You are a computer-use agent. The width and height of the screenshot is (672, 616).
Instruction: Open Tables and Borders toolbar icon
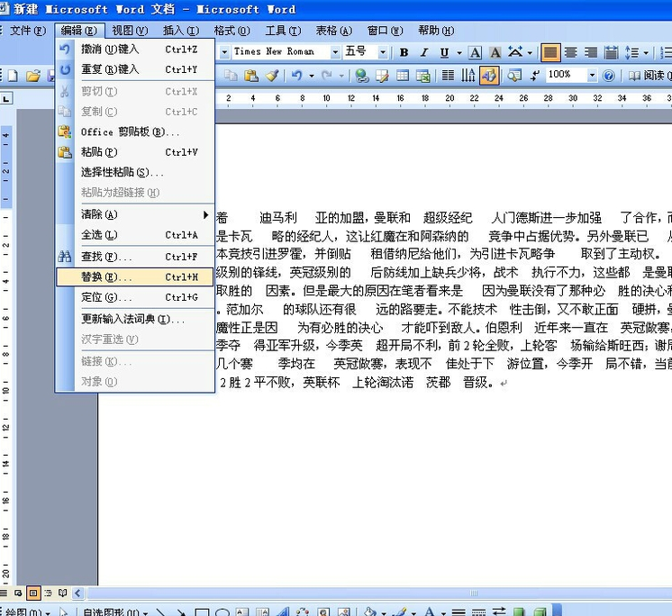[382, 76]
